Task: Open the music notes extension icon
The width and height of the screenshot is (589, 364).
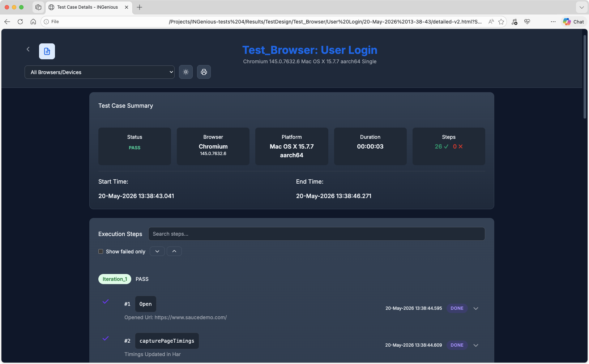Action: pos(515,22)
